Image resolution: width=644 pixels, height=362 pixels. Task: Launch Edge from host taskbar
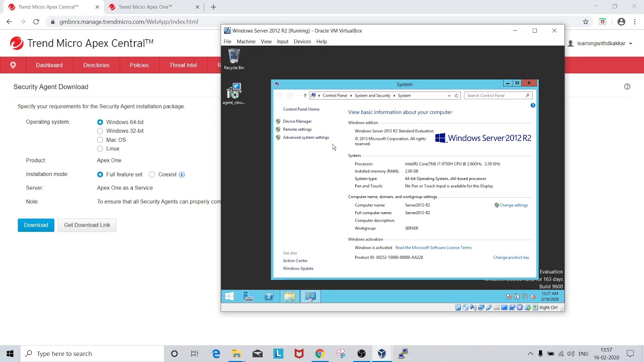coord(216,354)
